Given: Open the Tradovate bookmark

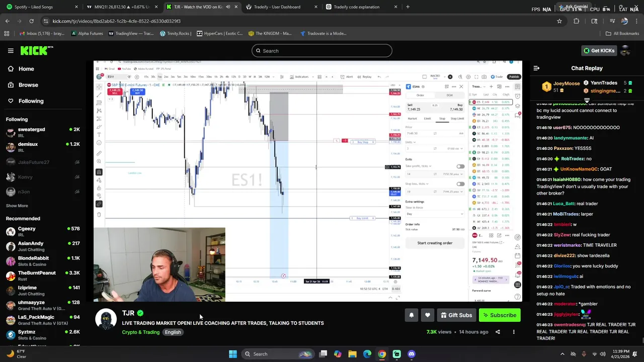Looking at the screenshot, I should tap(323, 34).
